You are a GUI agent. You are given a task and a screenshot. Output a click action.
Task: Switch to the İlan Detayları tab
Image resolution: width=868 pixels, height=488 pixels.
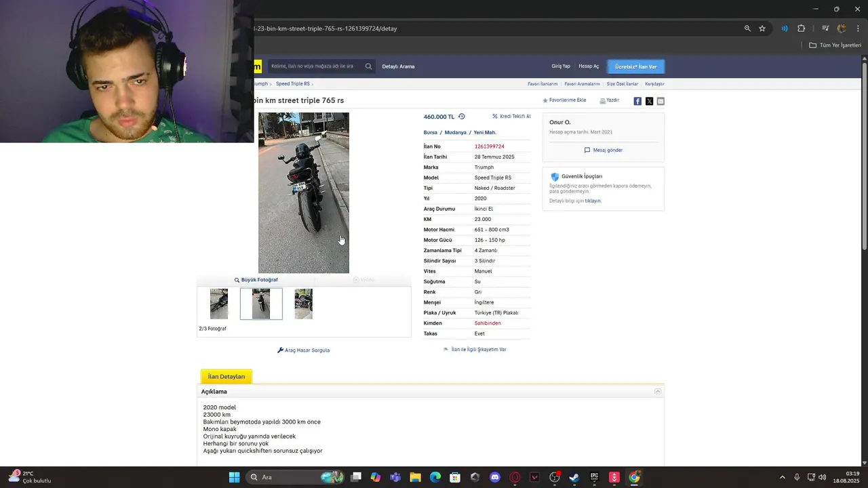click(226, 376)
